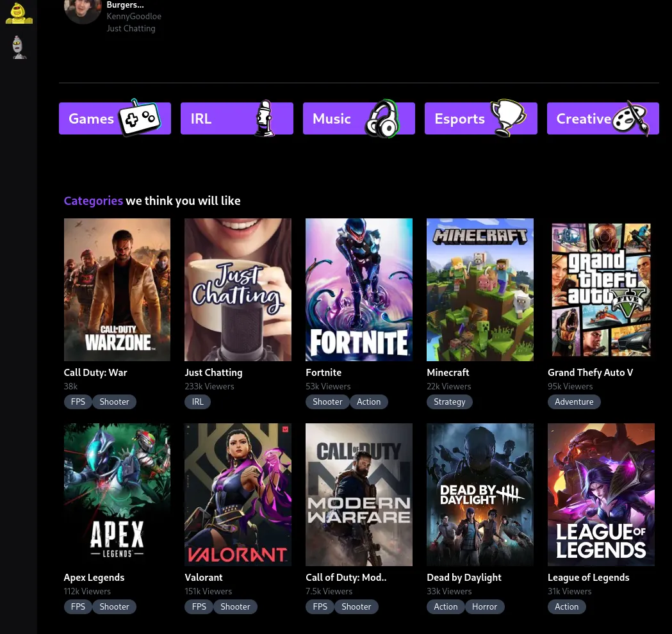Select the Music headphones icon
Image resolution: width=672 pixels, height=634 pixels.
(x=382, y=118)
